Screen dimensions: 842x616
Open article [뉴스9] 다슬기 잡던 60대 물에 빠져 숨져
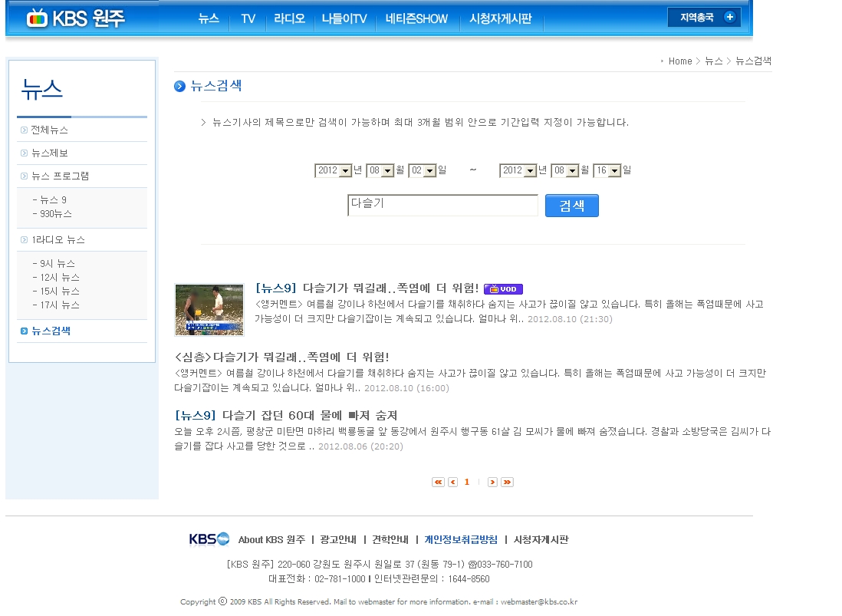(286, 415)
